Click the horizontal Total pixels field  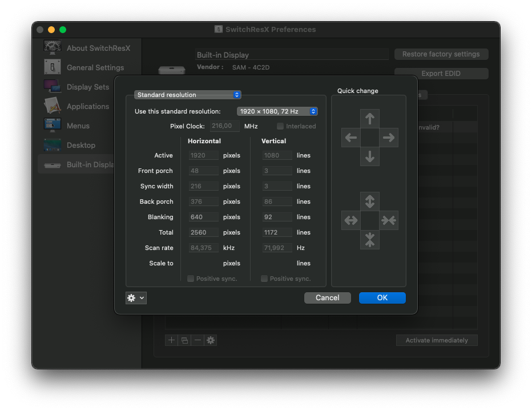click(204, 232)
